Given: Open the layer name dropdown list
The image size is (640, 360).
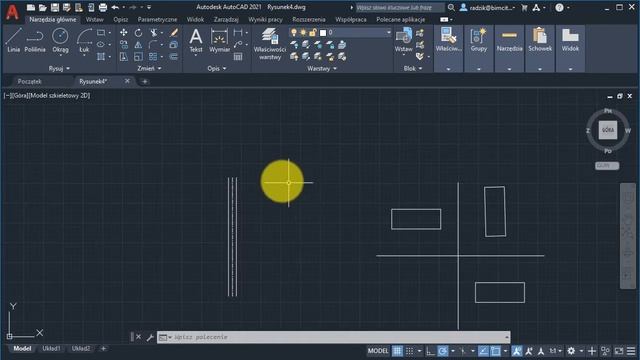Looking at the screenshot, I should (389, 32).
